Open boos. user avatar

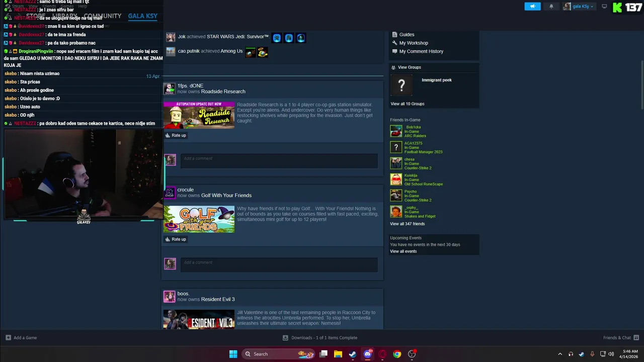(x=170, y=297)
